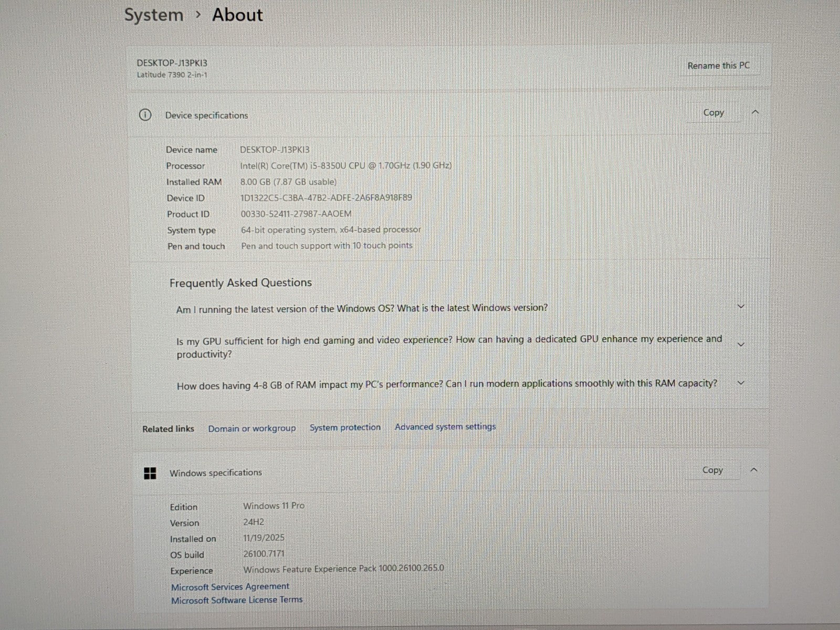Collapse the Device specifications section using its chevron
Screen dimensions: 840x630
click(x=755, y=112)
